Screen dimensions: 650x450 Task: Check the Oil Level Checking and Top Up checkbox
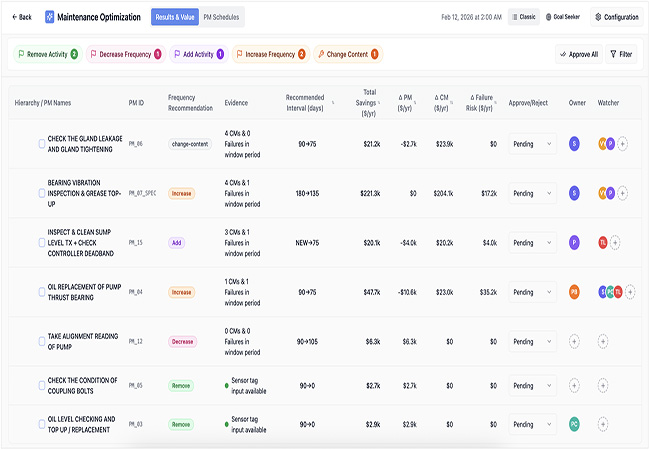click(x=42, y=424)
